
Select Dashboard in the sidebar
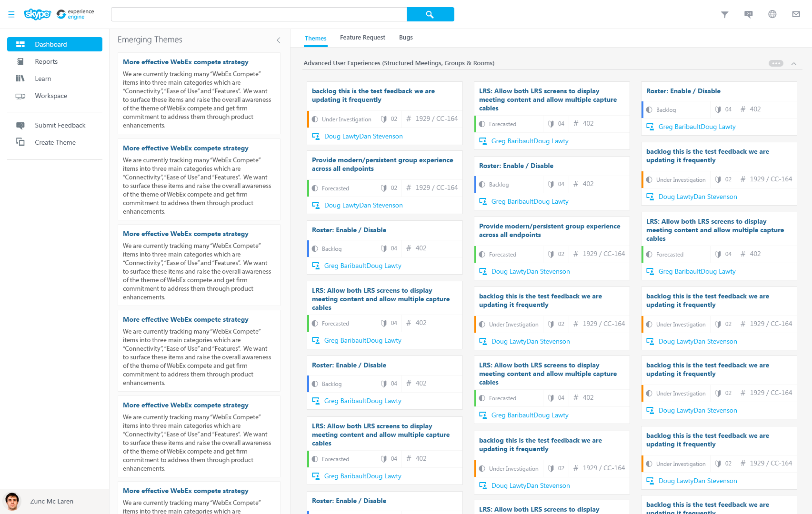pyautogui.click(x=55, y=44)
